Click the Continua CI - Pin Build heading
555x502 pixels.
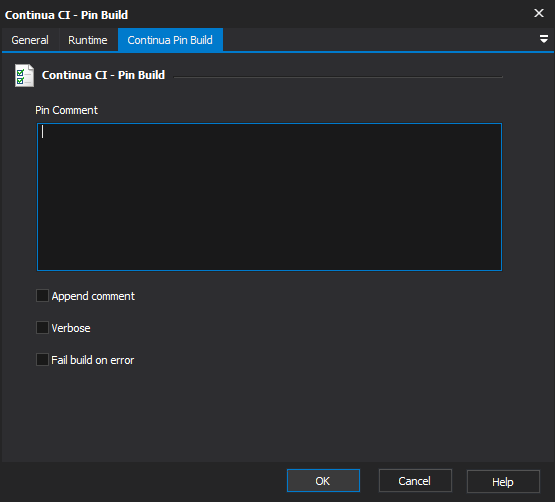(103, 75)
